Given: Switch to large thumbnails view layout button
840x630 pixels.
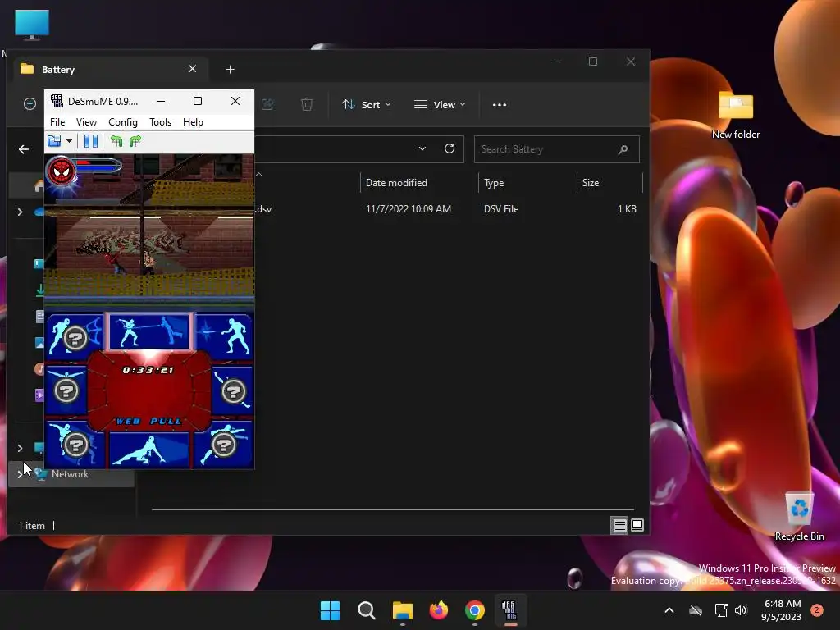Looking at the screenshot, I should pyautogui.click(x=637, y=526).
